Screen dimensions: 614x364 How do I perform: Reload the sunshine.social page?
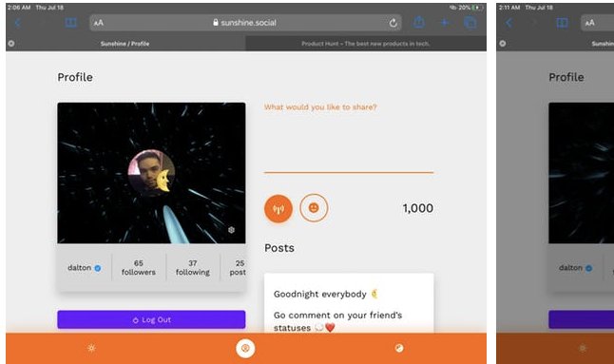393,23
